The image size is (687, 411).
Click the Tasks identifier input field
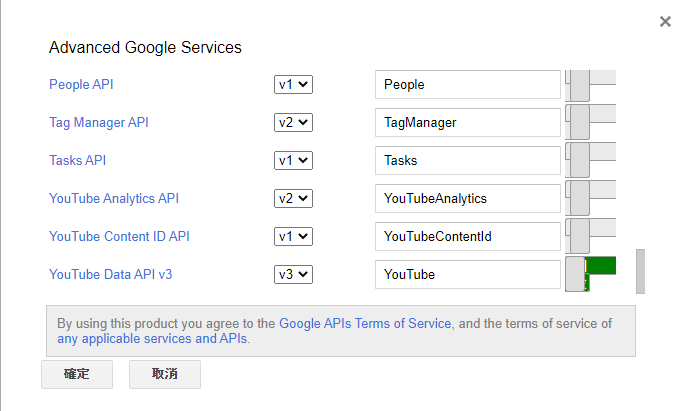coord(467,160)
